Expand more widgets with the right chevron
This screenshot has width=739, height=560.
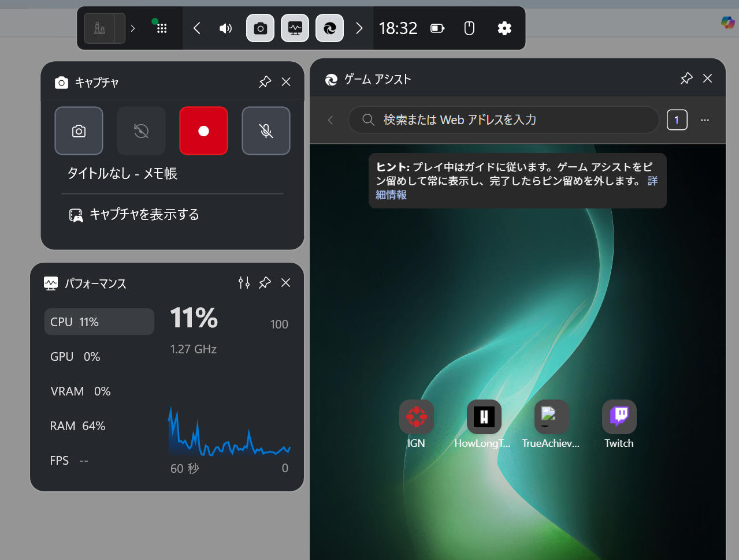pos(359,28)
